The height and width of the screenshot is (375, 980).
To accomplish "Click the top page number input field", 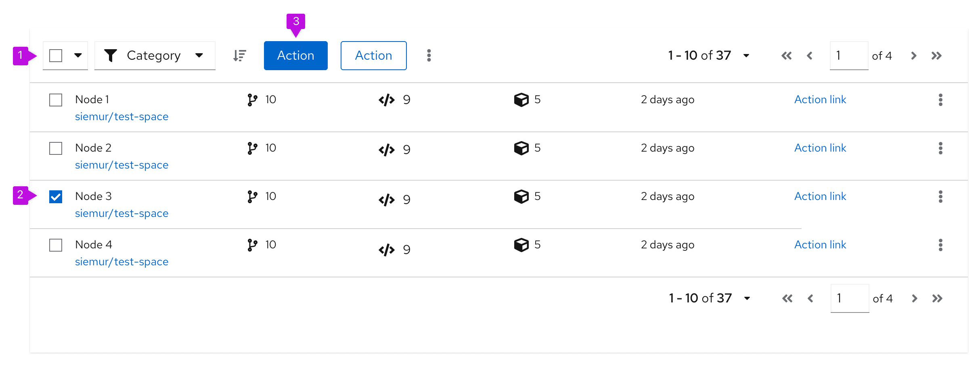I will 848,56.
